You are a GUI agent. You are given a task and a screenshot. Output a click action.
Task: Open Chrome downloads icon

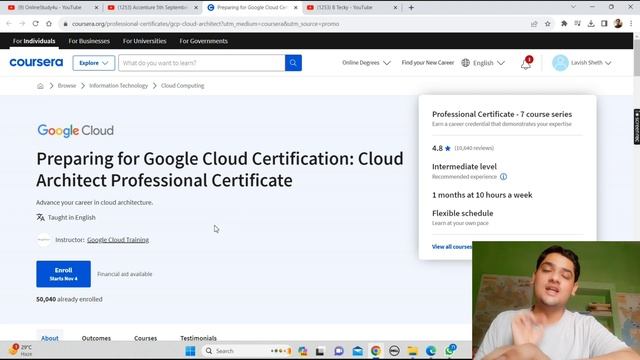click(591, 24)
